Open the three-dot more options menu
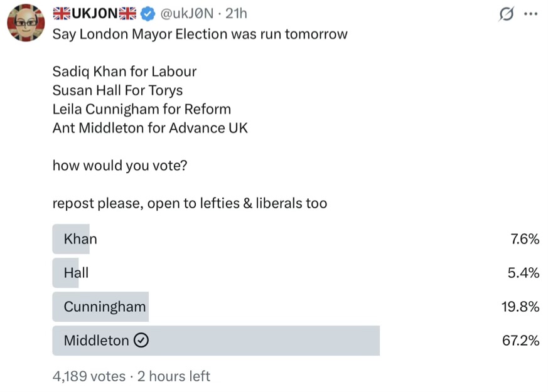 tap(530, 14)
